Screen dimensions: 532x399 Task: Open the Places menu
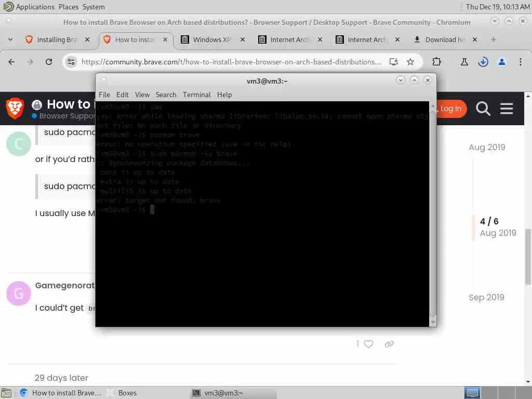(x=68, y=7)
